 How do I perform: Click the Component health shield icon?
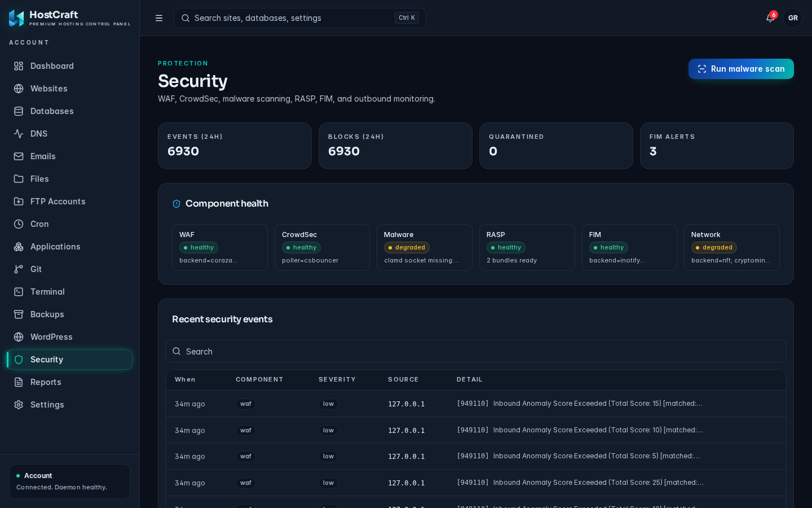(176, 204)
